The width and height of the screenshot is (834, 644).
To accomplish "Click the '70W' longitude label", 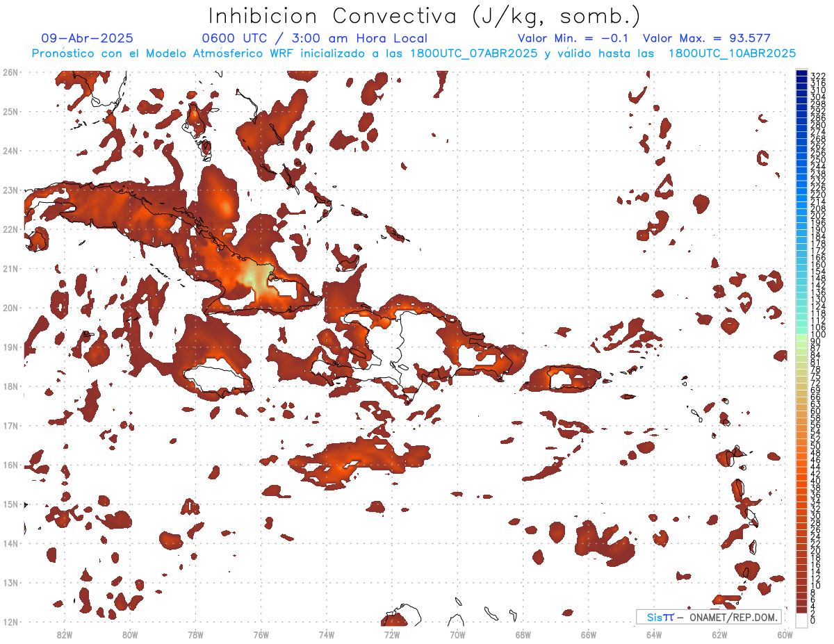I will (457, 634).
